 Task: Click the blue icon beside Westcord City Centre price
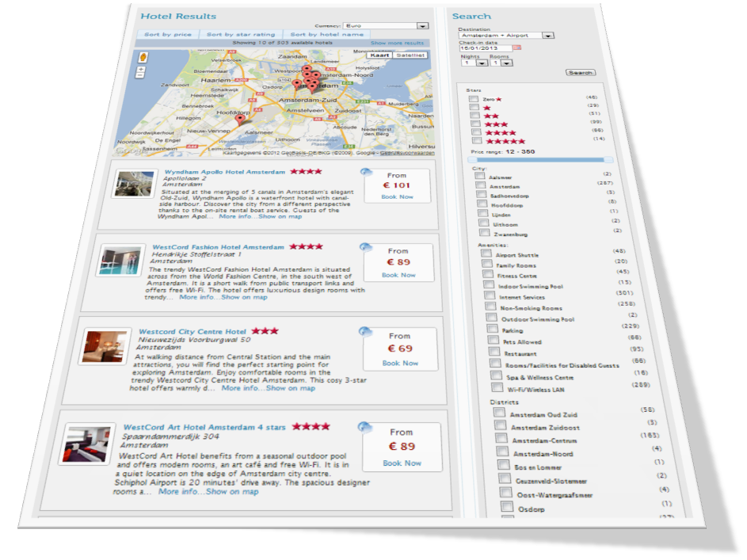tap(365, 332)
